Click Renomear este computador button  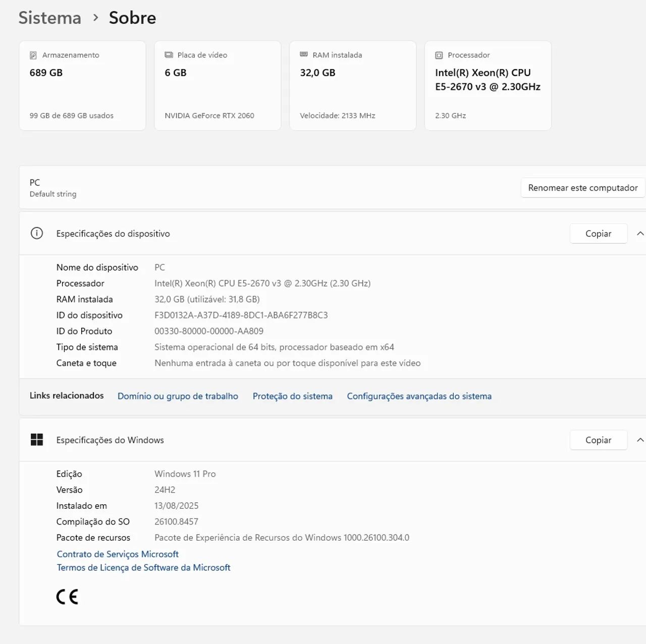pyautogui.click(x=583, y=188)
